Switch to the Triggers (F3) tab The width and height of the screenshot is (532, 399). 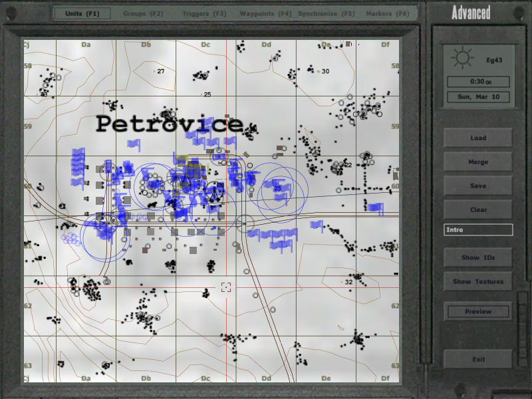coord(205,13)
